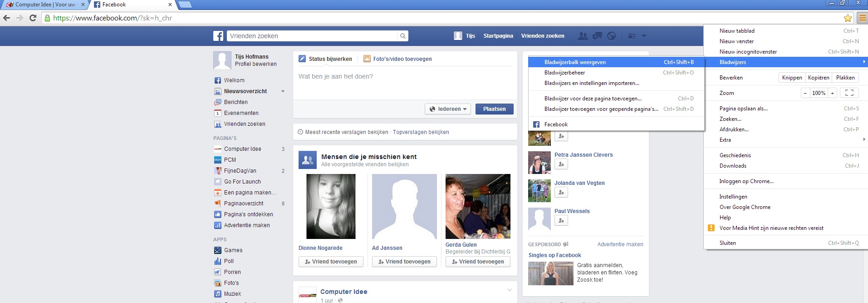The height and width of the screenshot is (303, 868).
Task: Click the browser forward arrow
Action: click(20, 18)
